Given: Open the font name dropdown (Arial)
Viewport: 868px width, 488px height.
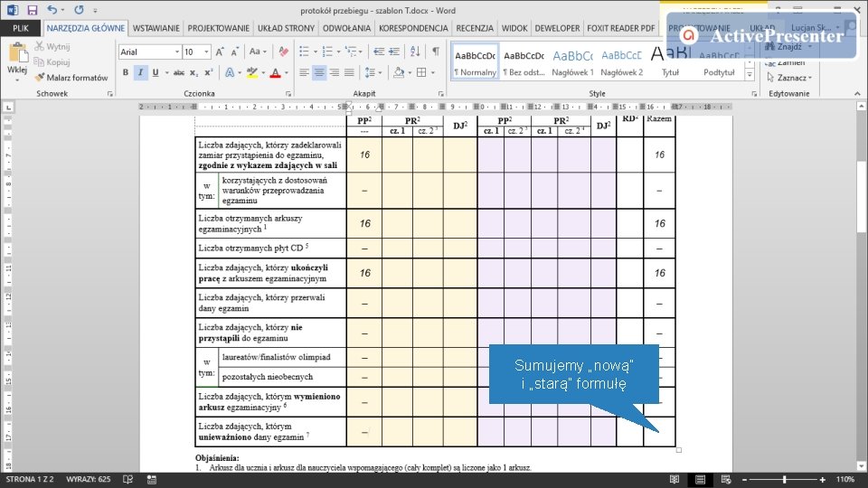Looking at the screenshot, I should [x=177, y=52].
